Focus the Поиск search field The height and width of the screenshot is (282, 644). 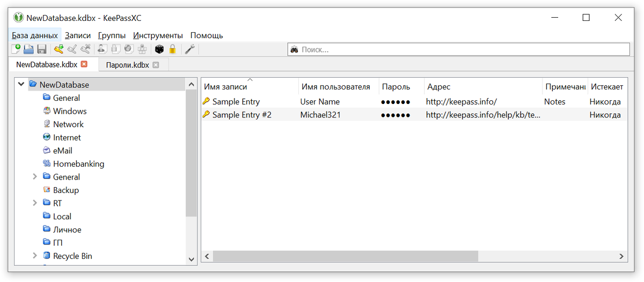[458, 49]
